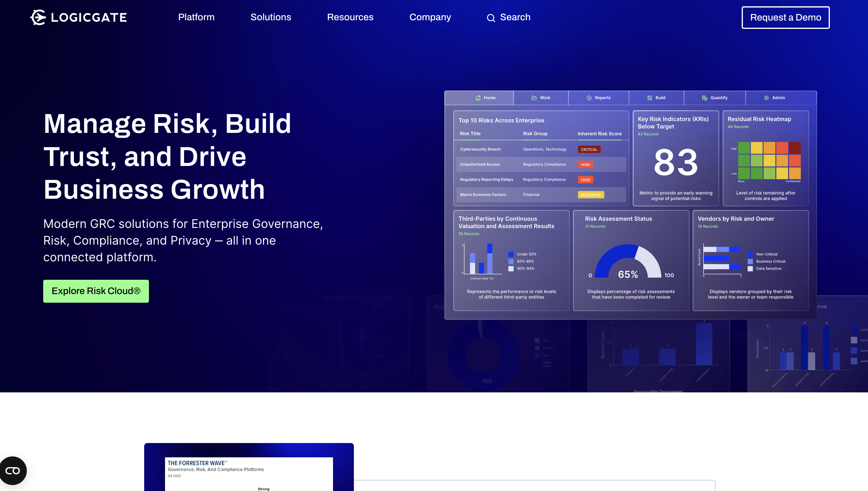Viewport: 868px width, 491px height.
Task: Open the Platform menu
Action: [196, 17]
